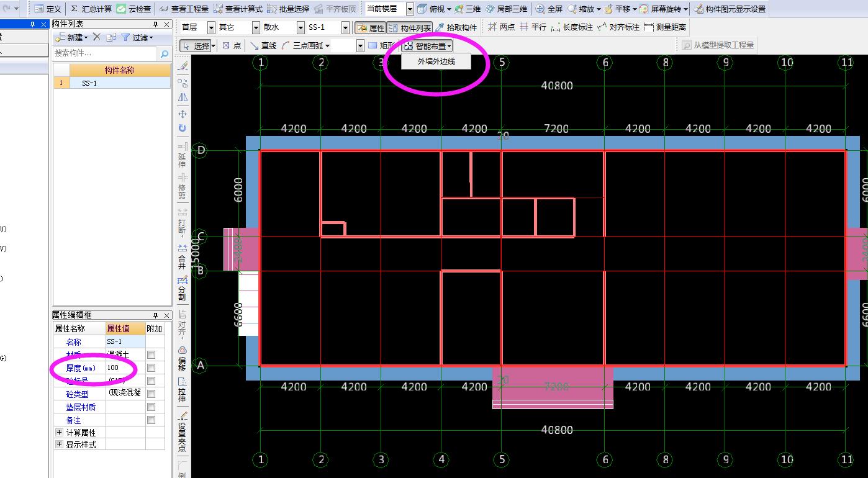868x478 pixels.
Task: Click the 厚度 value 100 cell
Action: coord(125,368)
